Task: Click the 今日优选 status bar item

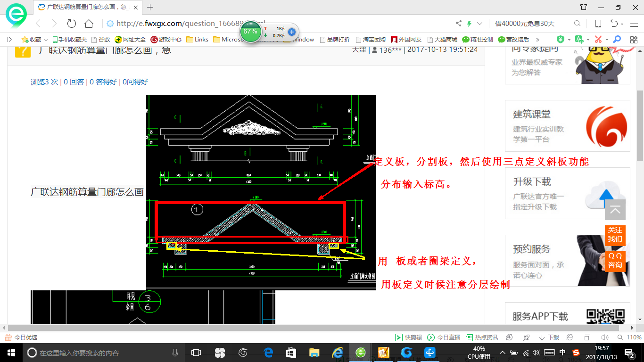Action: click(21, 337)
